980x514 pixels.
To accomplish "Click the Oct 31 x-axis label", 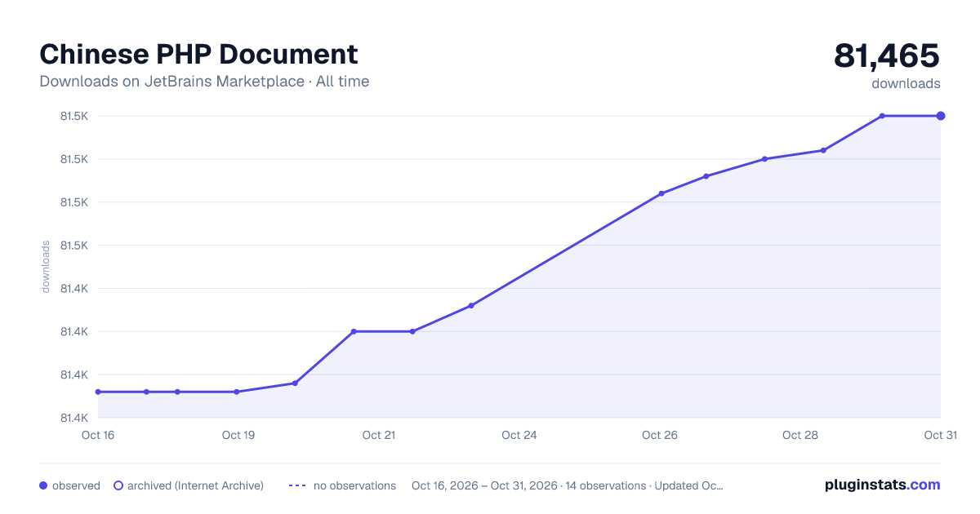I will [x=940, y=435].
